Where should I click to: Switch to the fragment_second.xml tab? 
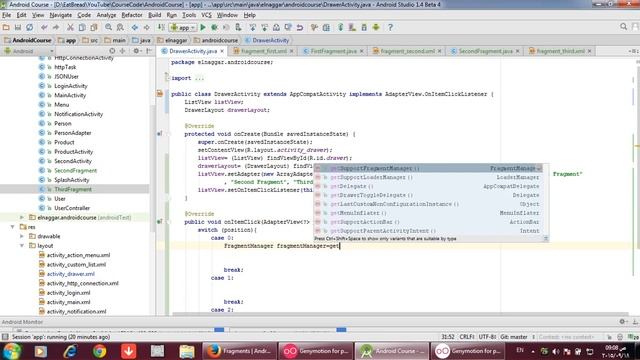tap(407, 51)
